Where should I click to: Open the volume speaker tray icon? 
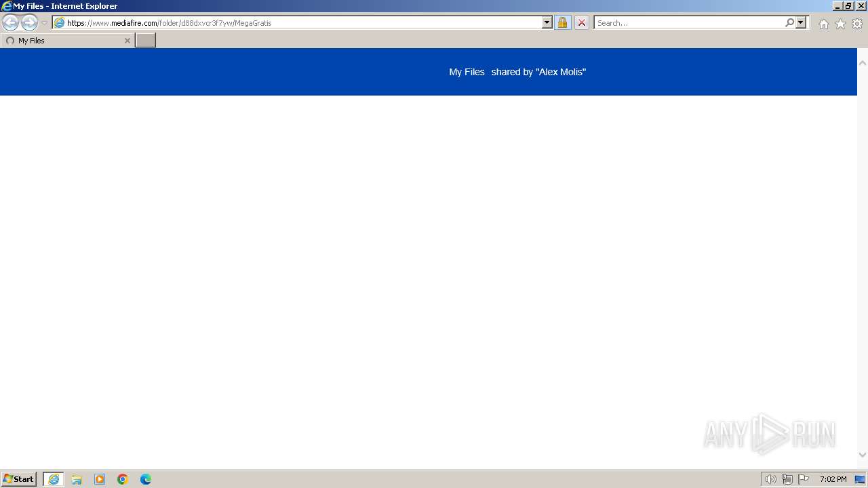coord(770,479)
